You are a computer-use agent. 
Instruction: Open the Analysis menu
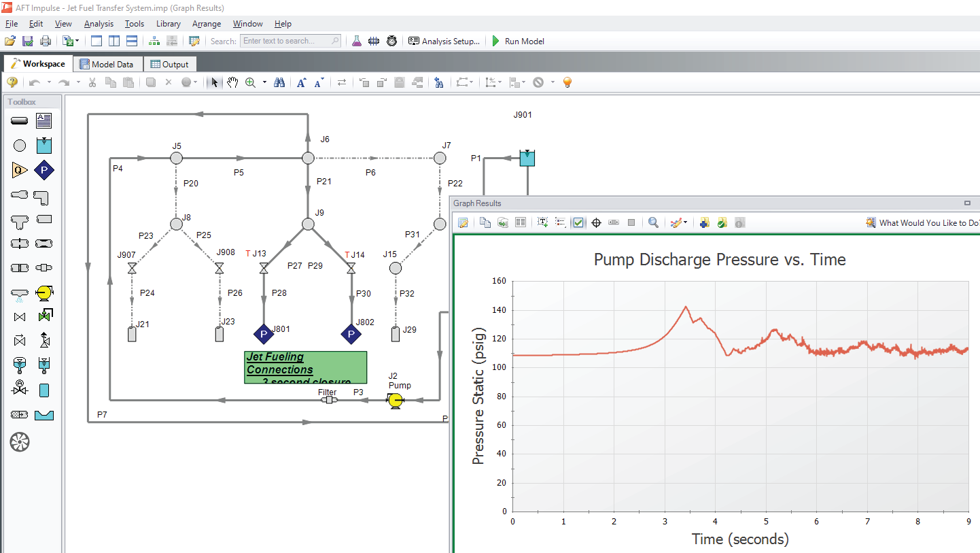point(99,24)
